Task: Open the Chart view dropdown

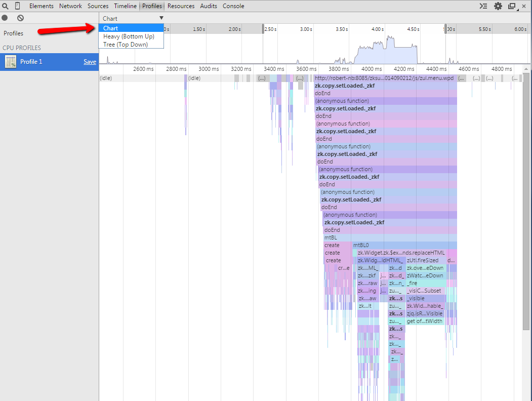Action: pos(133,18)
